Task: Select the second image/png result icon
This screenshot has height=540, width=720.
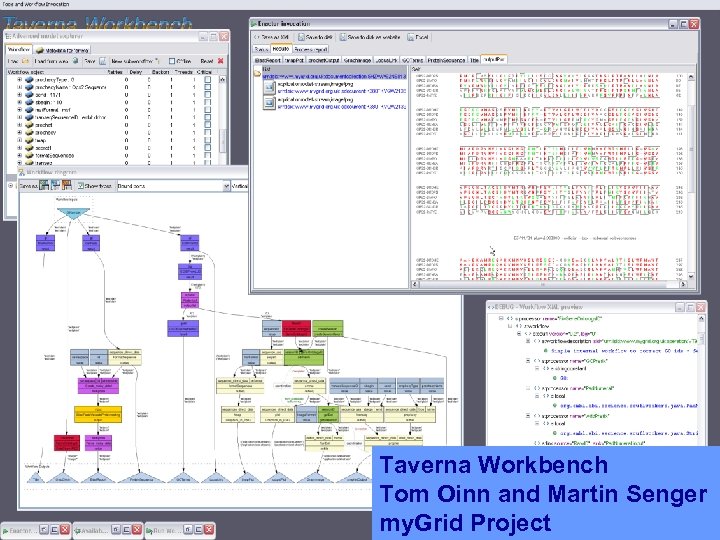Action: click(x=270, y=103)
